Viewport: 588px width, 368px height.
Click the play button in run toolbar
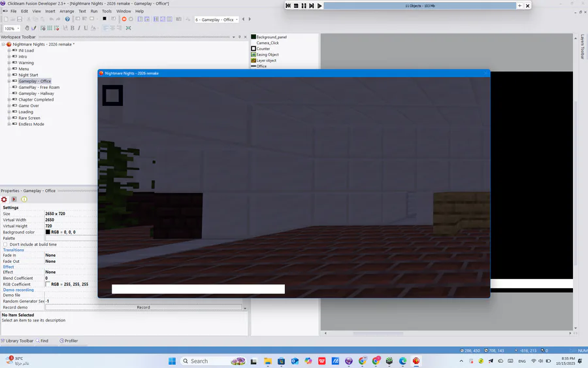click(319, 6)
